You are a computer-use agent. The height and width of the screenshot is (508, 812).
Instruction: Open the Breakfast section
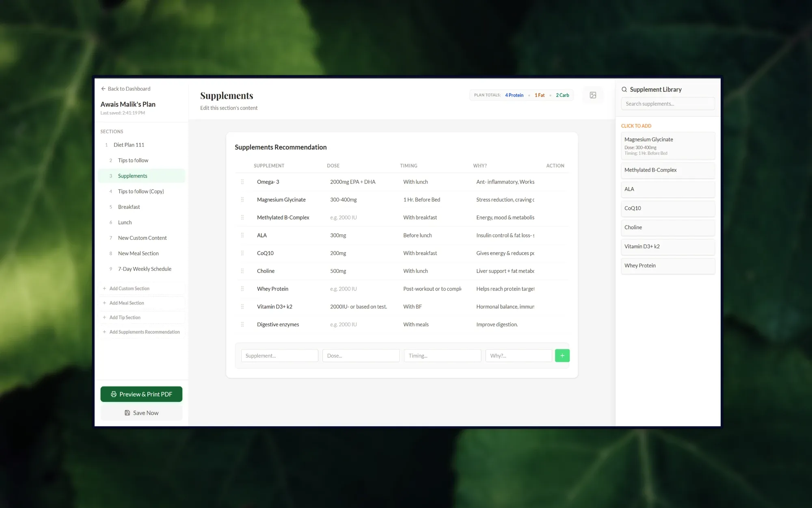tap(141, 207)
